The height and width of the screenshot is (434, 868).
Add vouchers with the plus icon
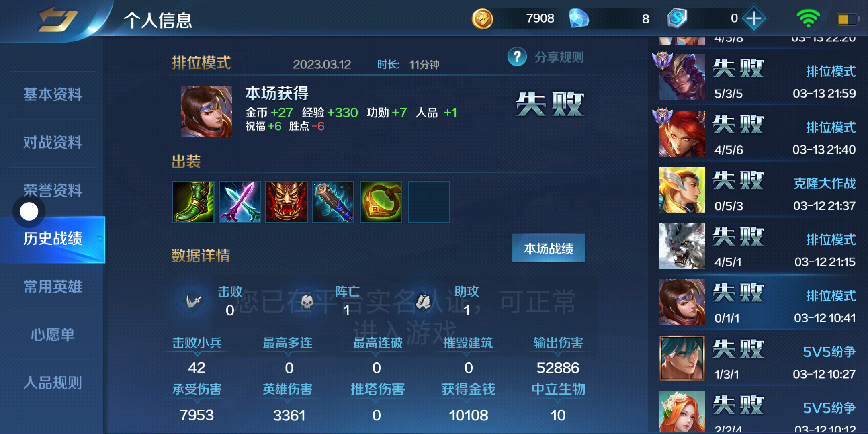754,18
